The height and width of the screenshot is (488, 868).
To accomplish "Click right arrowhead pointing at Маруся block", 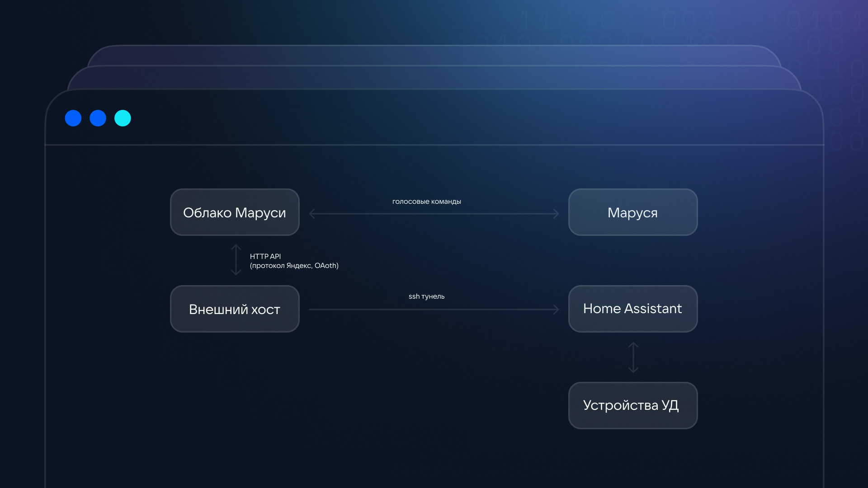I will point(556,214).
